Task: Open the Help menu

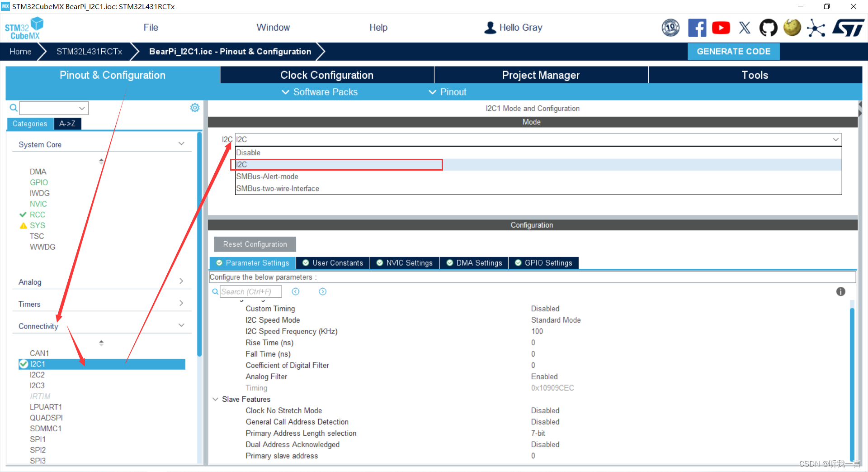Action: pos(378,28)
